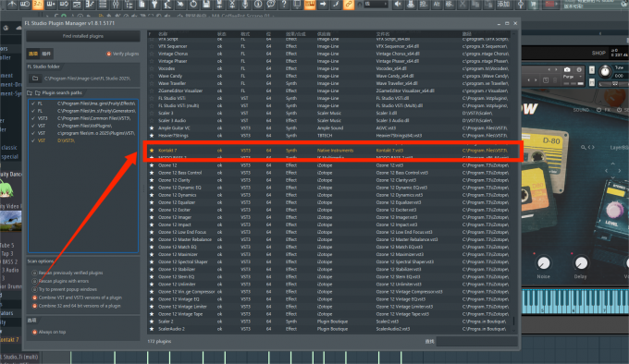The image size is (629, 364).
Task: Click the 添加 button in the top toolbar
Action: 504,5
